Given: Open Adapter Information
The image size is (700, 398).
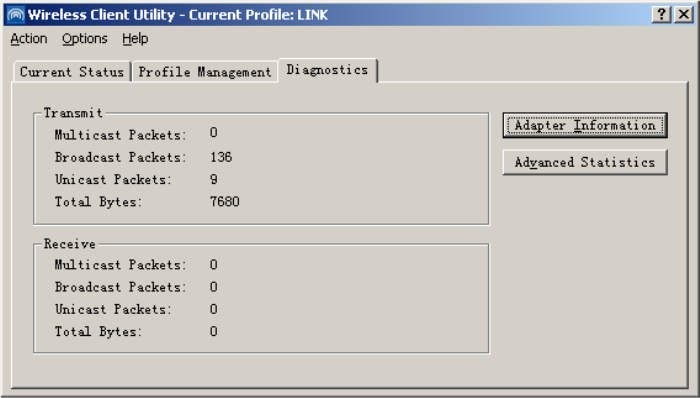Looking at the screenshot, I should point(585,125).
